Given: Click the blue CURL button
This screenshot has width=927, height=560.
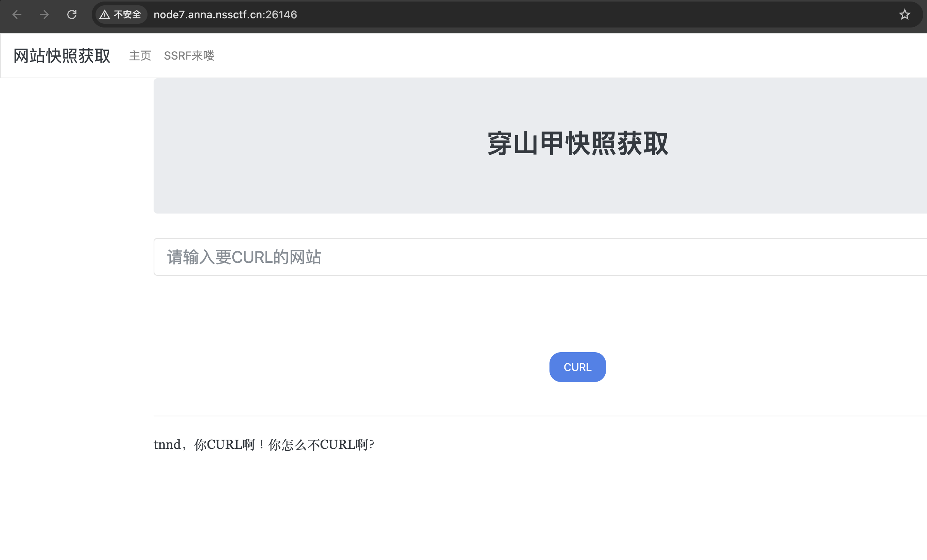Looking at the screenshot, I should pyautogui.click(x=577, y=367).
